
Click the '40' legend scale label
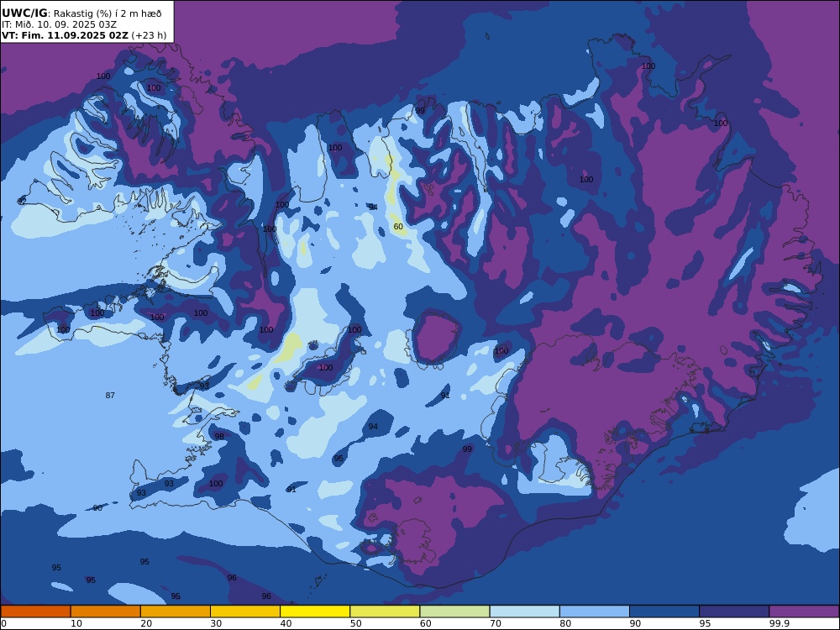click(x=286, y=623)
